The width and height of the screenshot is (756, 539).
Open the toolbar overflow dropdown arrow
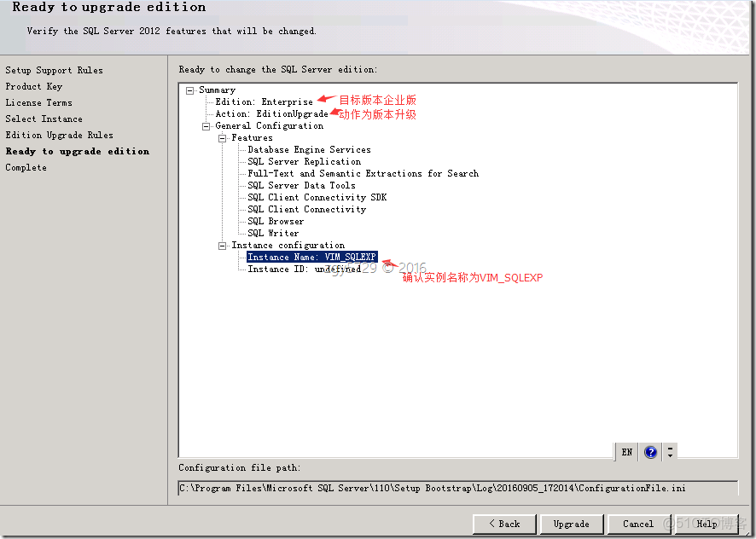(x=670, y=451)
